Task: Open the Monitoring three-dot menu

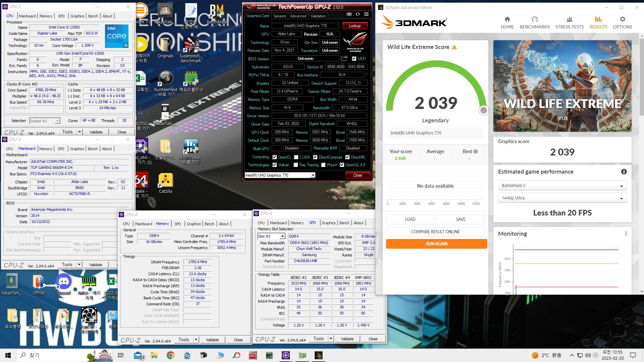Action: click(x=626, y=234)
